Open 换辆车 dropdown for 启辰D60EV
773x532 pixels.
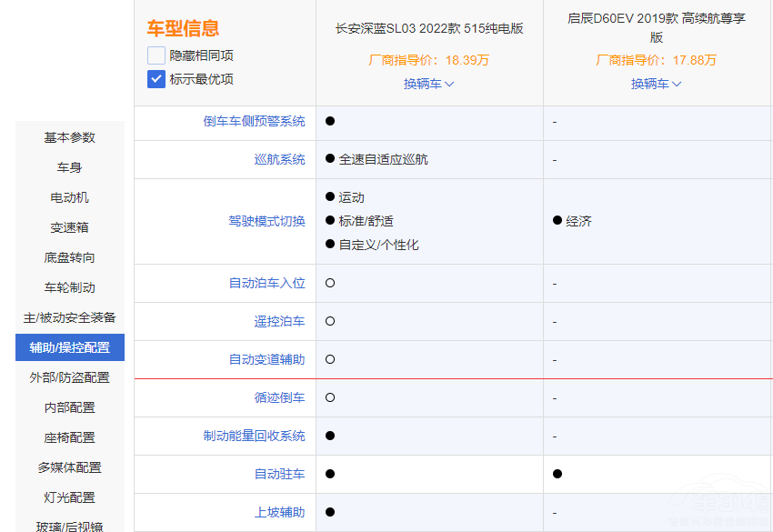click(657, 84)
